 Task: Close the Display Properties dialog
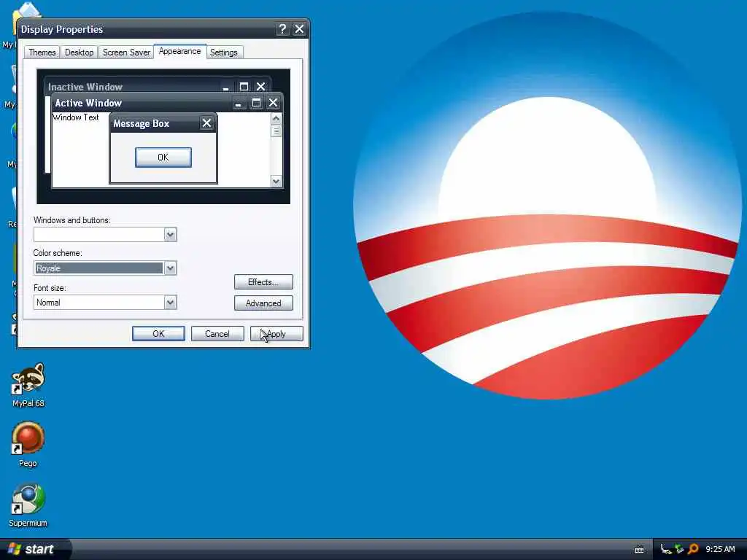pyautogui.click(x=299, y=29)
